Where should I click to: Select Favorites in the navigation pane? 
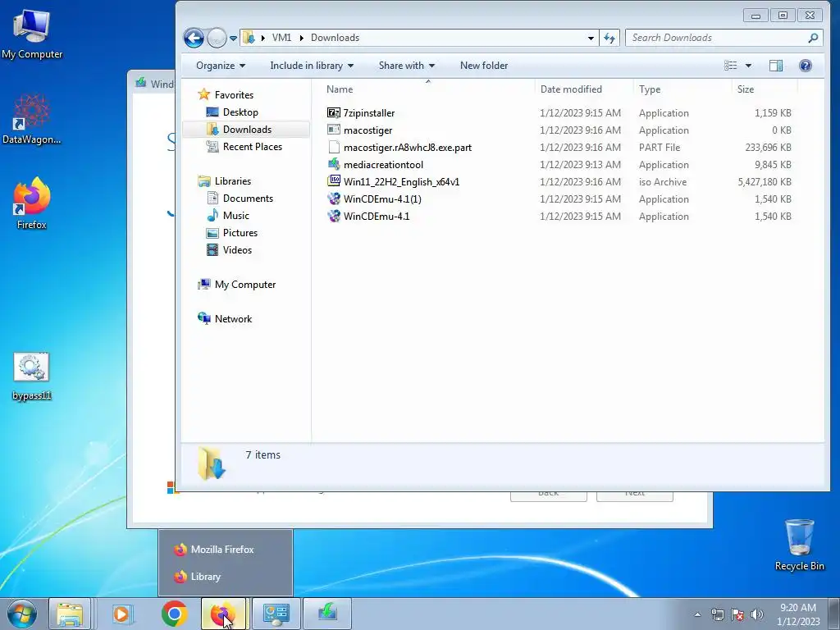click(234, 95)
